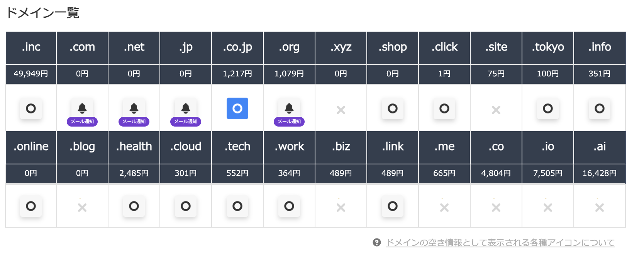Click the 4,804円 price cell

[x=496, y=174]
